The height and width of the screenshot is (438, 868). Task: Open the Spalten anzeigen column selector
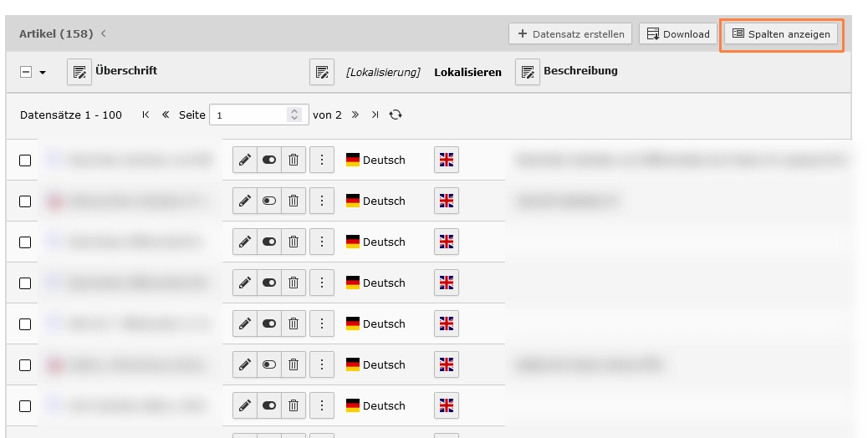point(781,33)
